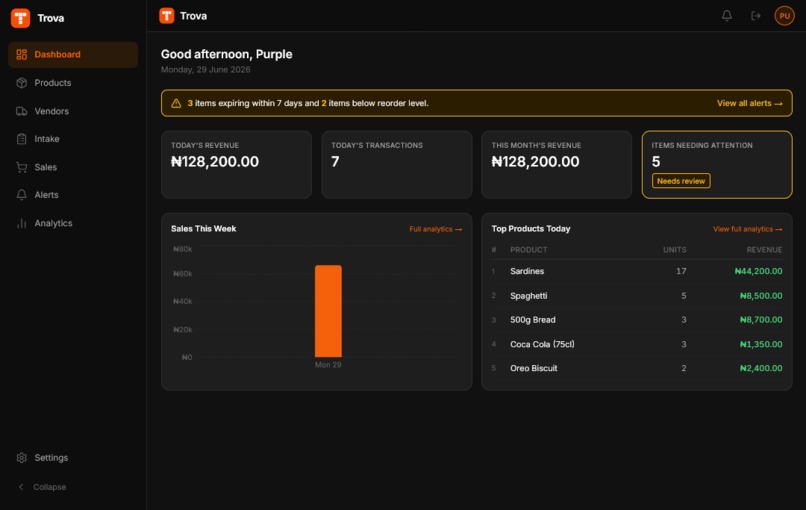Viewport: 806px width, 510px height.
Task: Collapse the sidebar using the chevron
Action: pos(21,487)
